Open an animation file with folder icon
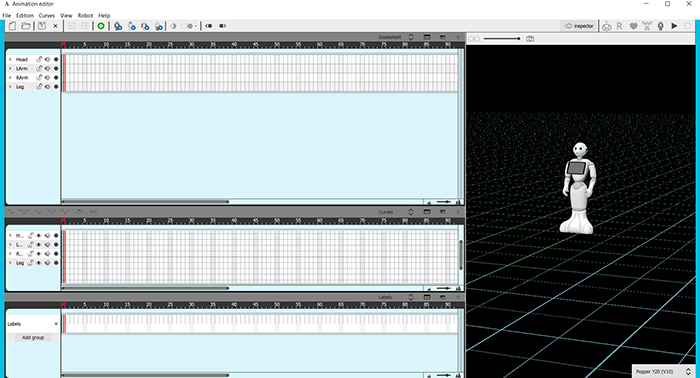700x378 pixels. tap(26, 26)
